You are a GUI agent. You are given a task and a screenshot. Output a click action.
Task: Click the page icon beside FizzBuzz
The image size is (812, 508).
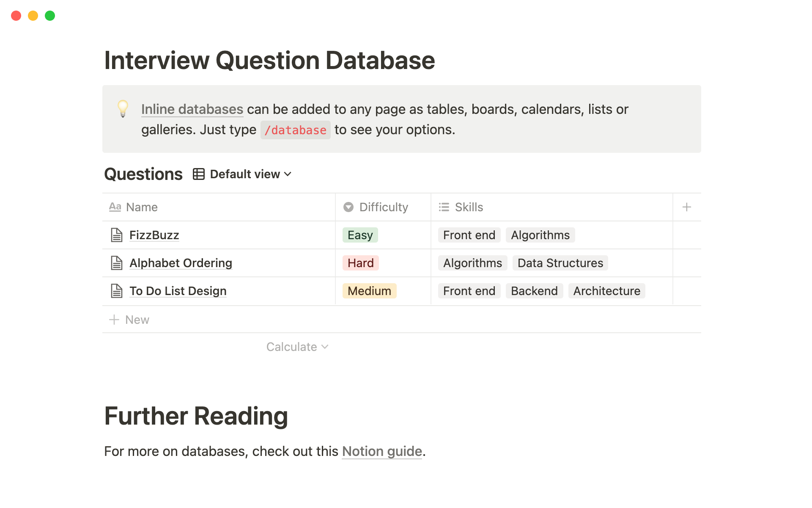click(116, 235)
